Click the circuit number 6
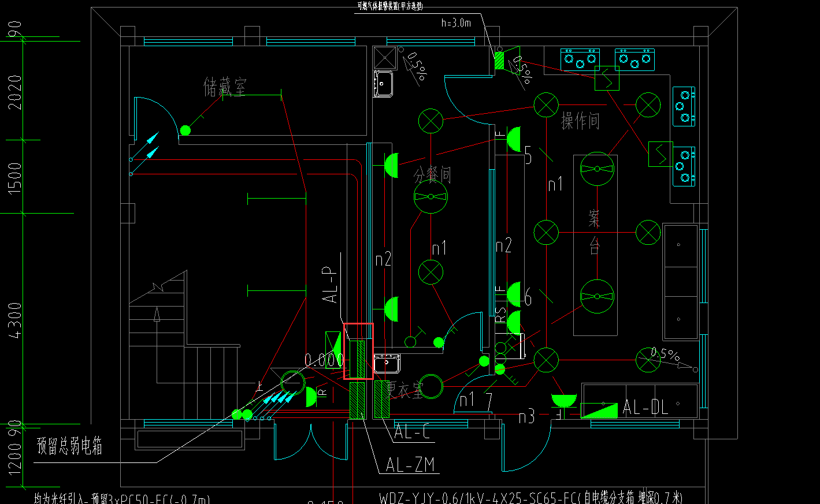 click(x=528, y=297)
